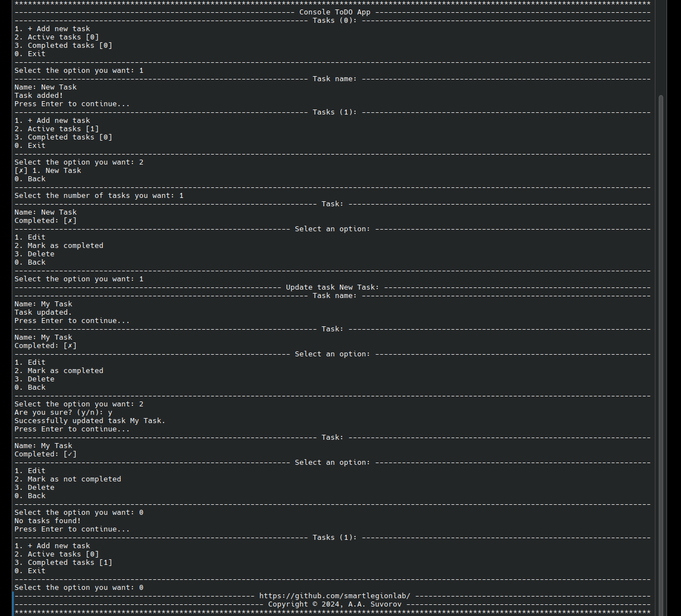Viewport: 681px width, 616px height.
Task: Click the 'Update task New Task:' header
Action: [333, 287]
